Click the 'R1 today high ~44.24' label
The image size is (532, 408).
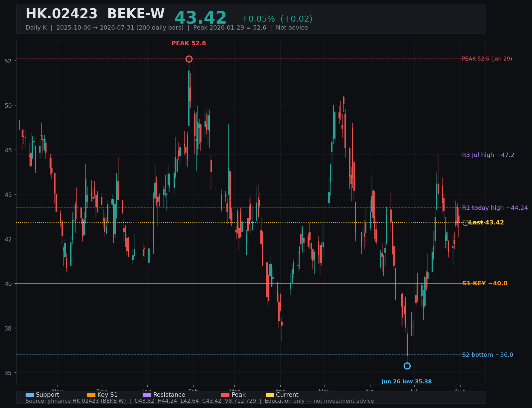pos(495,208)
